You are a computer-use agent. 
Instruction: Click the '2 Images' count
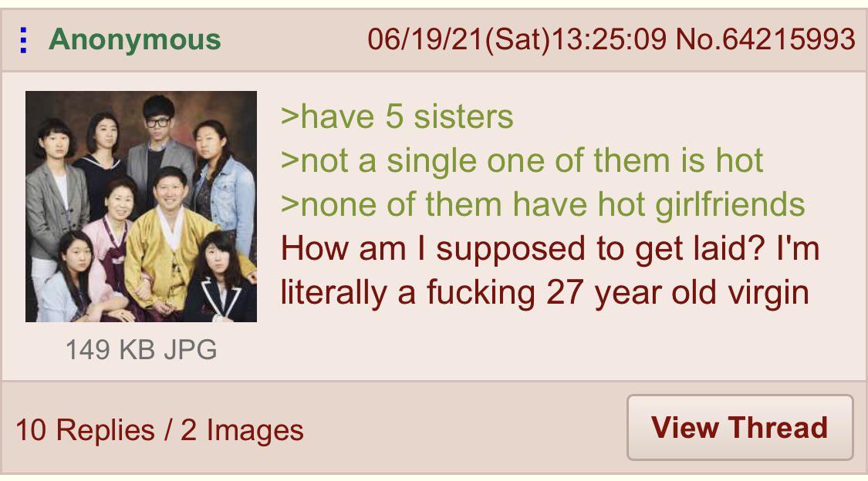click(242, 430)
